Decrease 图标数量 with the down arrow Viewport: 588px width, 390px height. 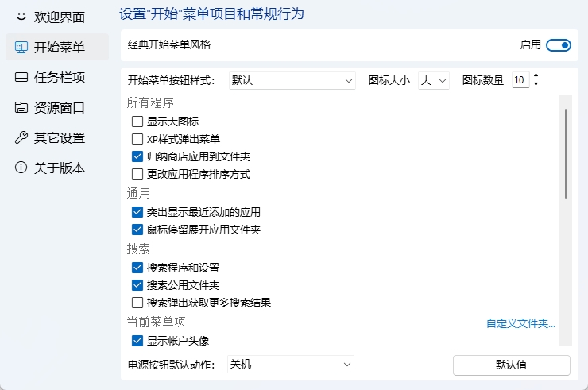tap(536, 83)
